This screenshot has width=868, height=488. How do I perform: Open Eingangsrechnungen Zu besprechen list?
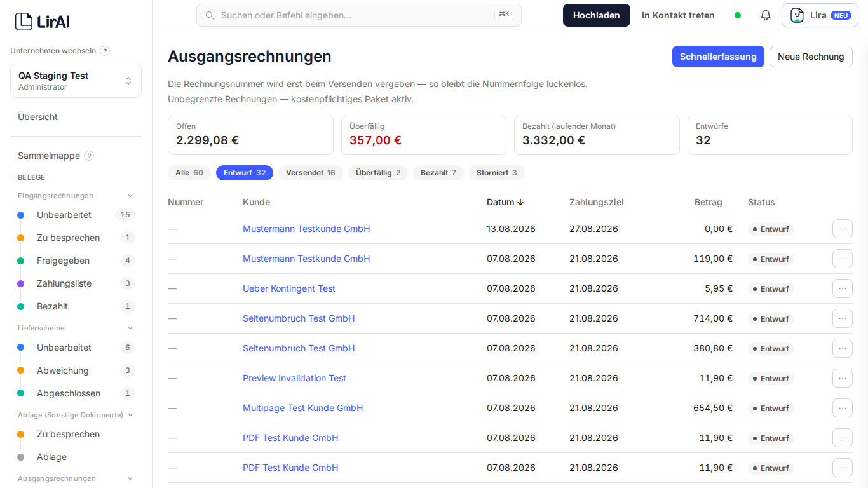point(76,238)
